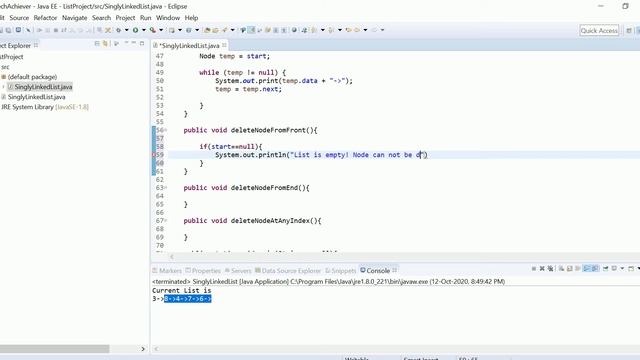The width and height of the screenshot is (640, 360).
Task: Toggle Show Console When Standard Out Changes
Action: pyautogui.click(x=587, y=269)
